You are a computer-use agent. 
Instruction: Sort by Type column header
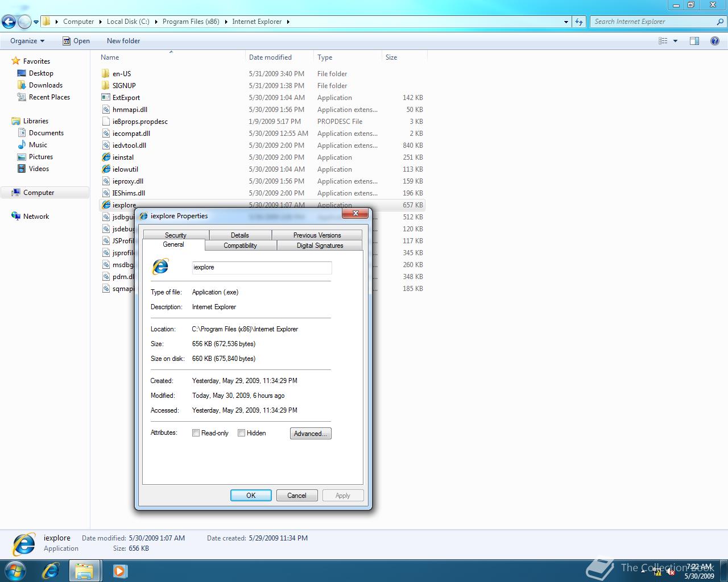348,57
